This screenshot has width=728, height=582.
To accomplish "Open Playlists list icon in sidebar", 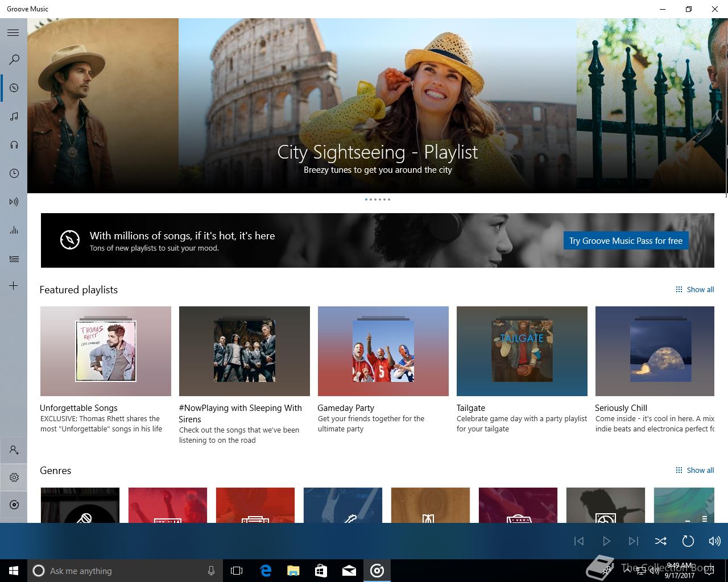I will [x=14, y=259].
